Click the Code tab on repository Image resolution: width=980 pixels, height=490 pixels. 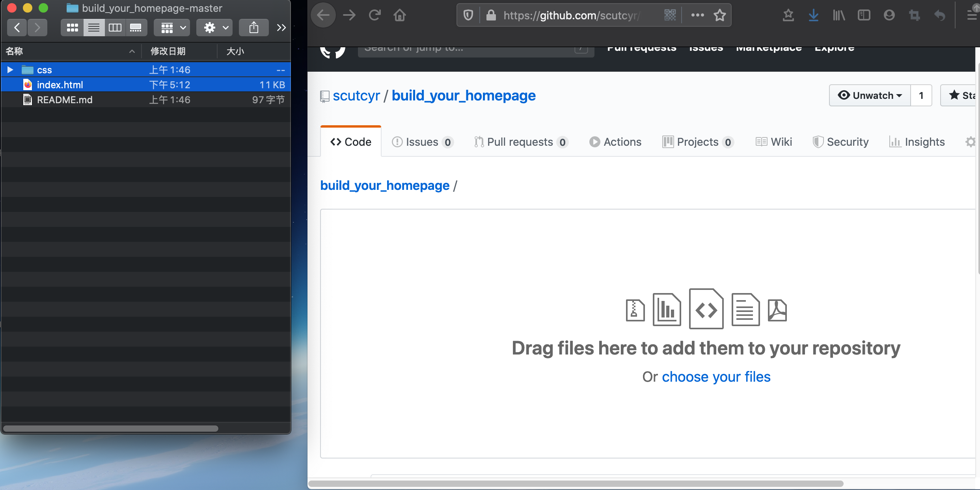(x=351, y=142)
